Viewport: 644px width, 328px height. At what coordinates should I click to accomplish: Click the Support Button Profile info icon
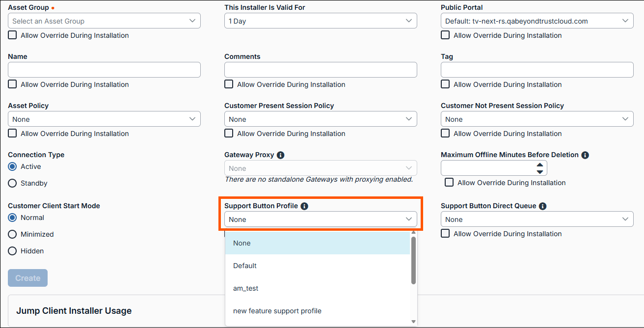point(304,206)
